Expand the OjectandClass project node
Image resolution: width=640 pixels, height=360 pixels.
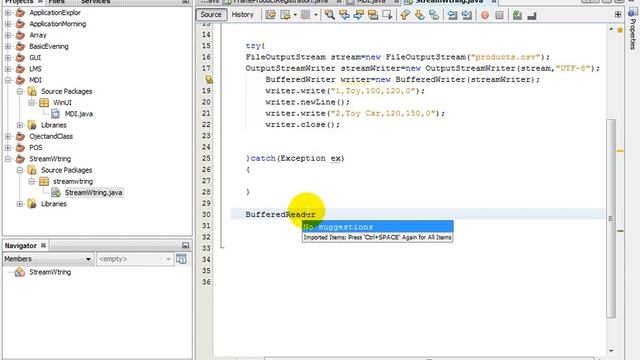(8, 136)
